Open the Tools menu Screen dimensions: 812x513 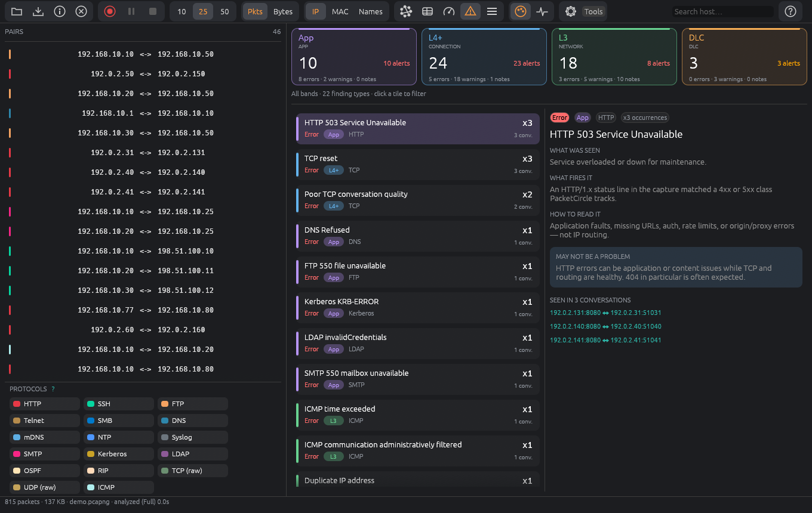tap(593, 11)
